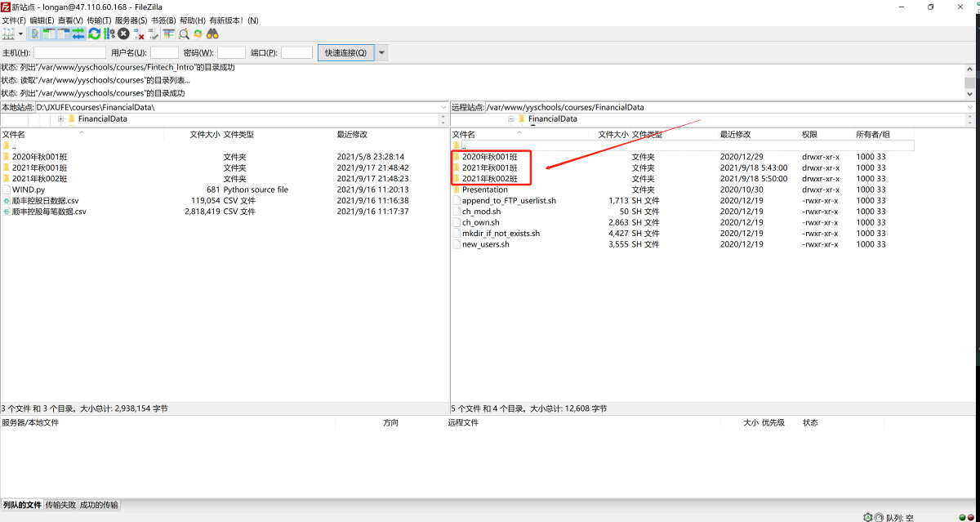Open the 书签(B) menu
The image size is (980, 522).
163,20
